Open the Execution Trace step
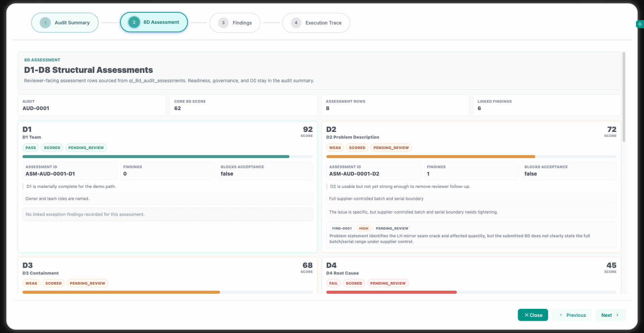 click(x=316, y=23)
